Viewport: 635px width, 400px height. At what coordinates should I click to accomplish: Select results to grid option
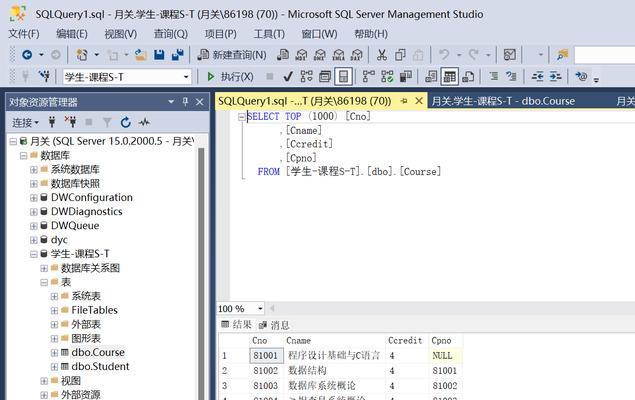pos(450,77)
